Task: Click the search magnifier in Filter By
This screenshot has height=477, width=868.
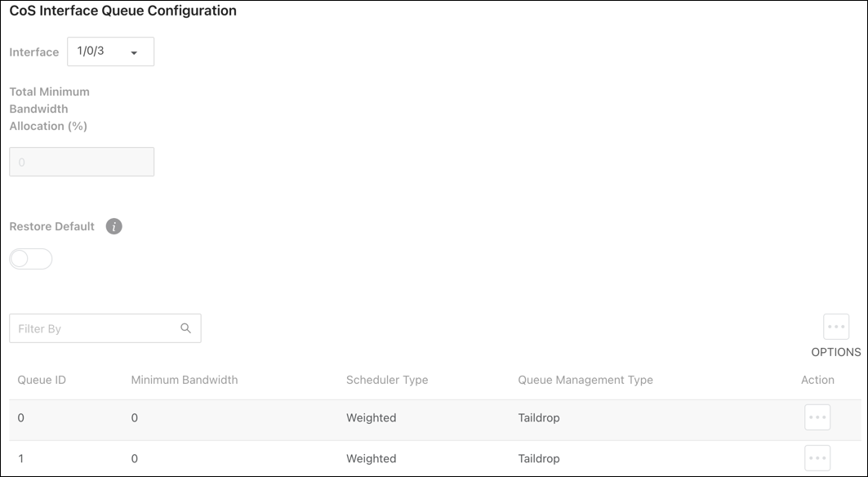Action: point(186,328)
